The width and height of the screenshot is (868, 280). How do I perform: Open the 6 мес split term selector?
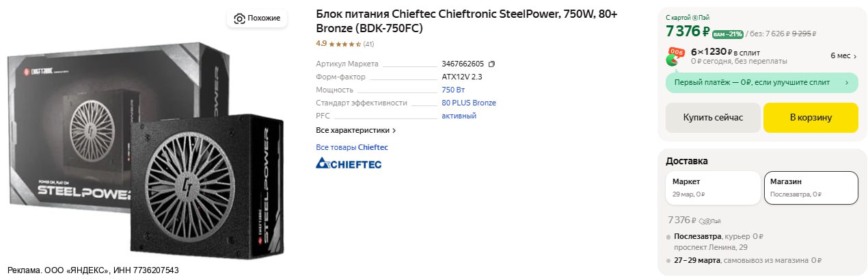click(843, 55)
